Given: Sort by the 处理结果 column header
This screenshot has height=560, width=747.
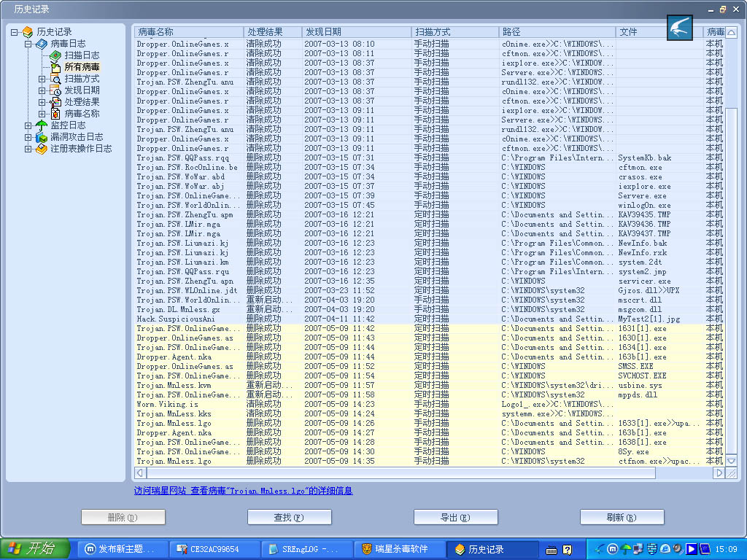Looking at the screenshot, I should tap(273, 32).
